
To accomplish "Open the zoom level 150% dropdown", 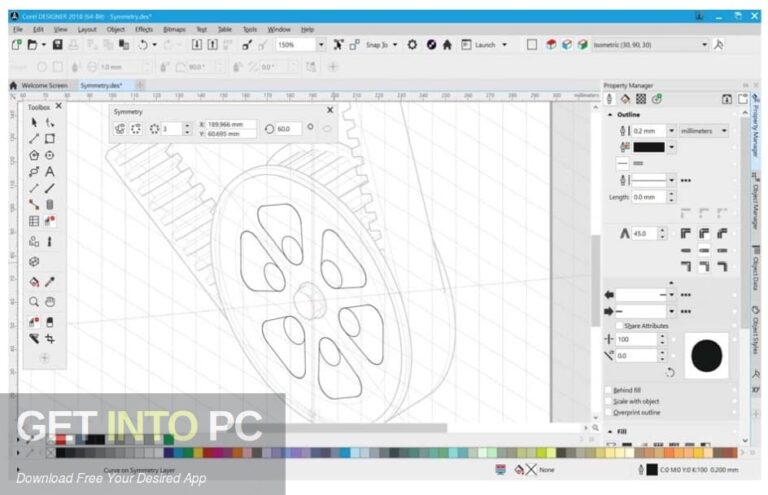I will 321,45.
